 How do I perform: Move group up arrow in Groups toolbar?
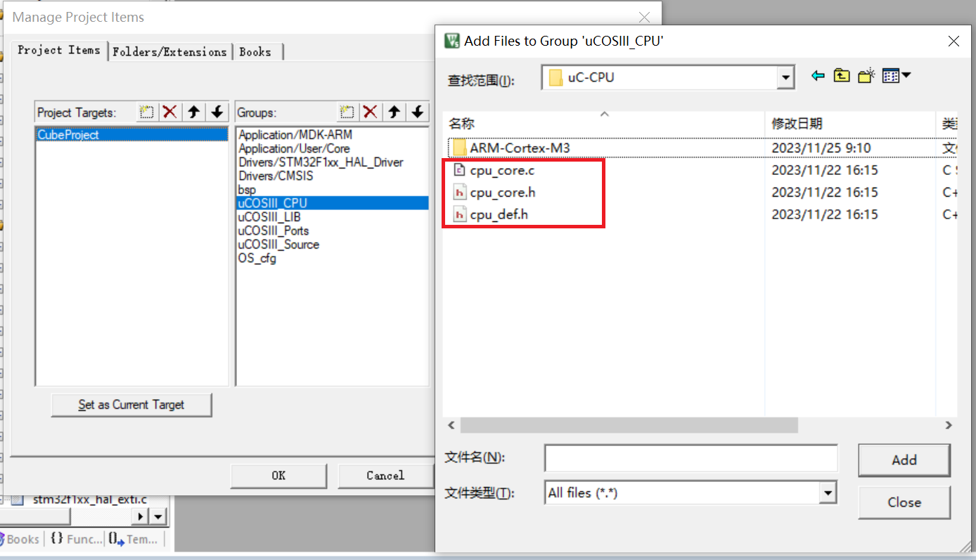[x=394, y=112]
